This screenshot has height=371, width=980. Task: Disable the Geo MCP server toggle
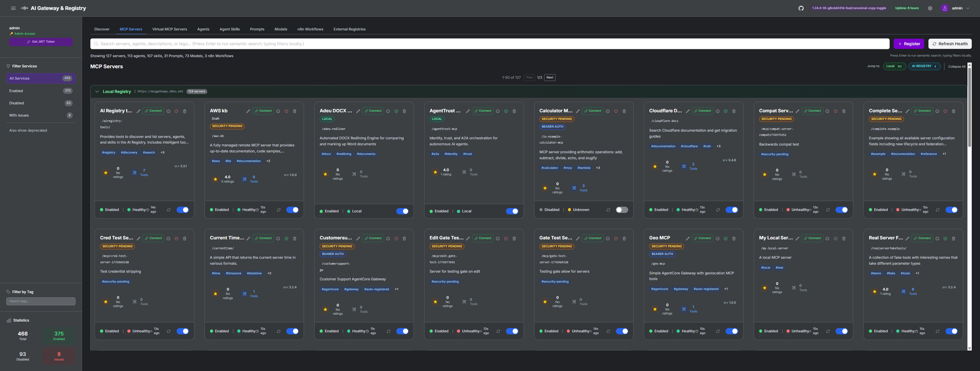click(x=732, y=331)
